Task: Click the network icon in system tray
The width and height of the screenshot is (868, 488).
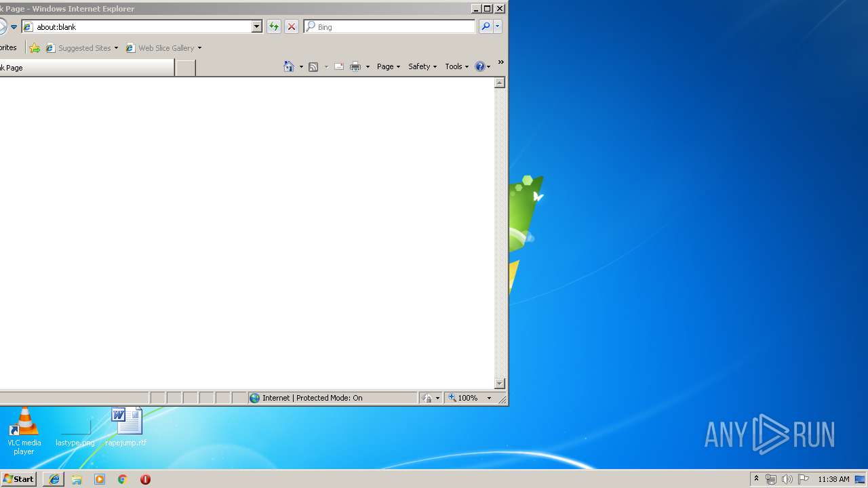Action: 771,479
